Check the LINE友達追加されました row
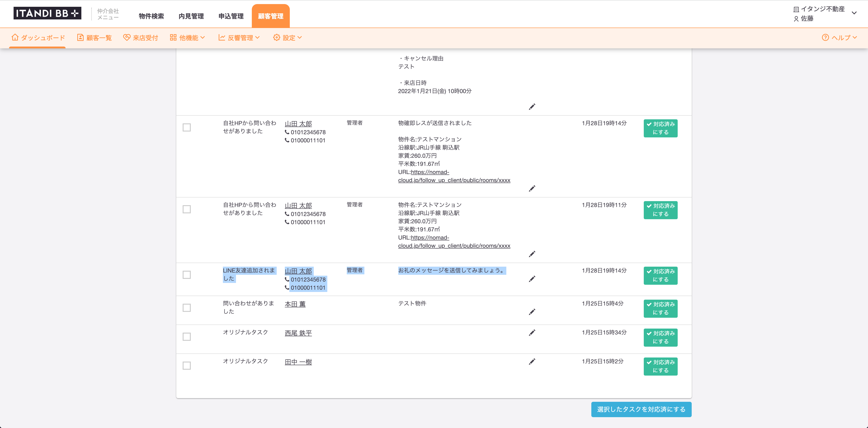868x428 pixels. pyautogui.click(x=187, y=275)
